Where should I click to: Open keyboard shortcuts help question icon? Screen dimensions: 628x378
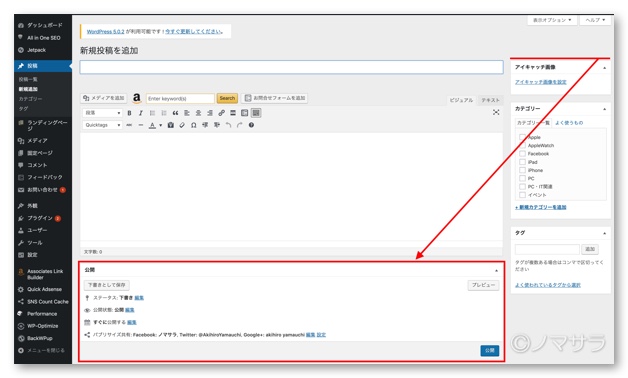pyautogui.click(x=251, y=125)
